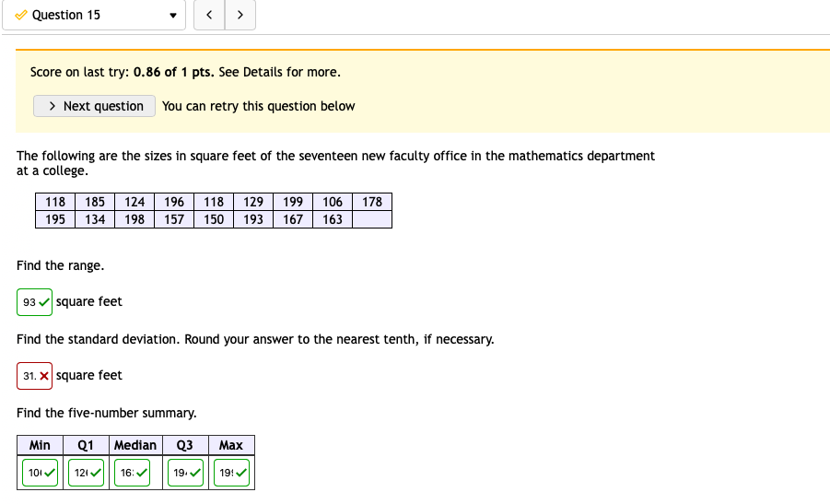The height and width of the screenshot is (504, 830).
Task: Click the data cell containing 124
Action: [x=134, y=202]
